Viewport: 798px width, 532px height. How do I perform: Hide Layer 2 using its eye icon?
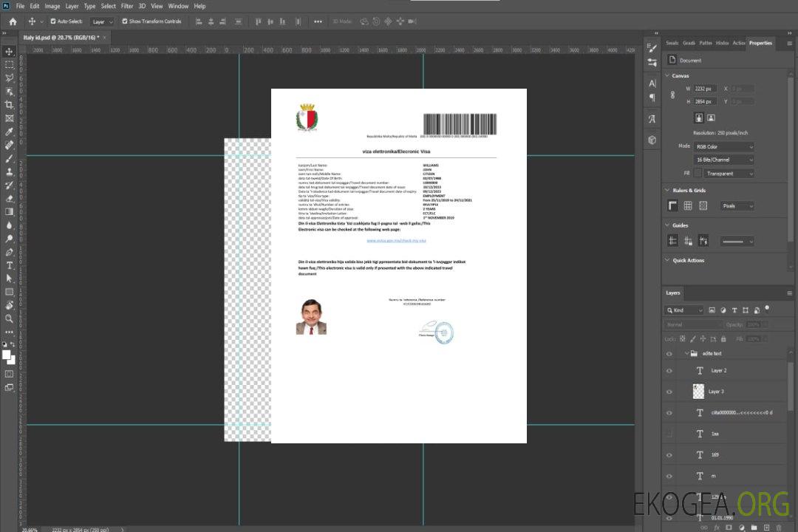point(669,371)
